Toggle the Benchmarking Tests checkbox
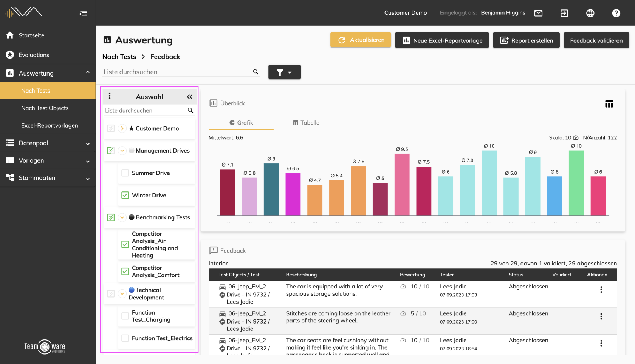Viewport: 635px width, 364px height. [x=111, y=217]
